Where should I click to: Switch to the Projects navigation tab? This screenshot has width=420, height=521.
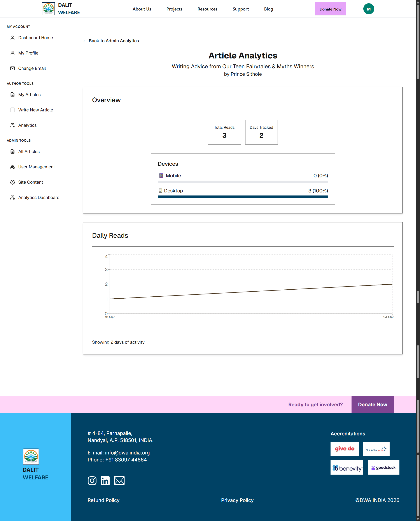pos(174,9)
